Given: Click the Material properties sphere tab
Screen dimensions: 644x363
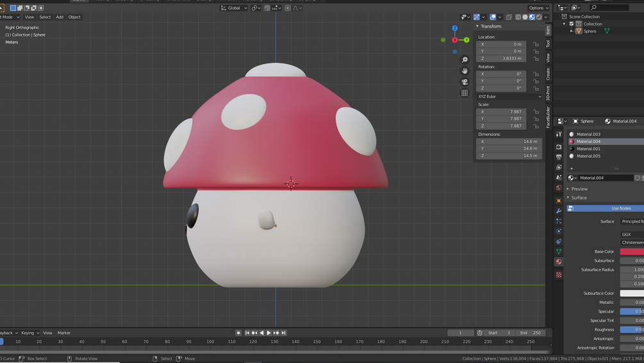Looking at the screenshot, I should [x=559, y=262].
